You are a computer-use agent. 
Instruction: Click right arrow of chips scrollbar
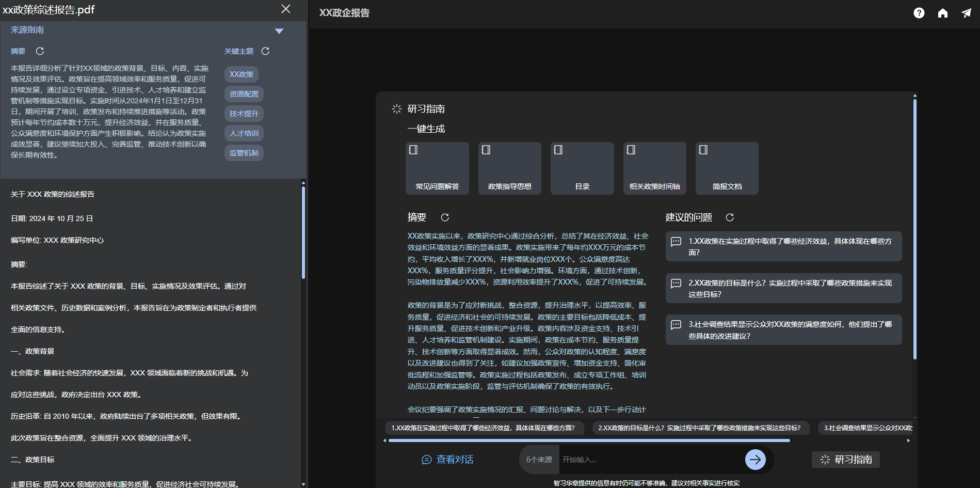click(909, 440)
